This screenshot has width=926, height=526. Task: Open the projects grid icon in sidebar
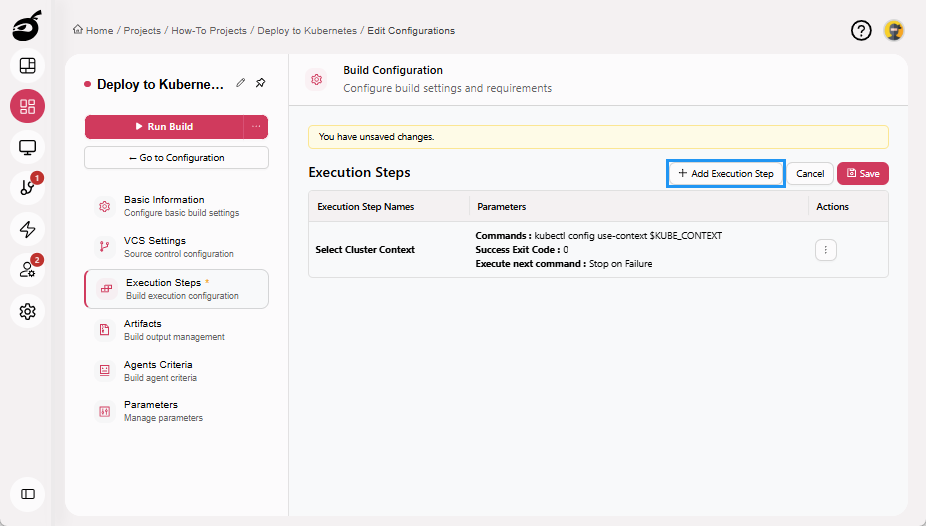coord(27,106)
